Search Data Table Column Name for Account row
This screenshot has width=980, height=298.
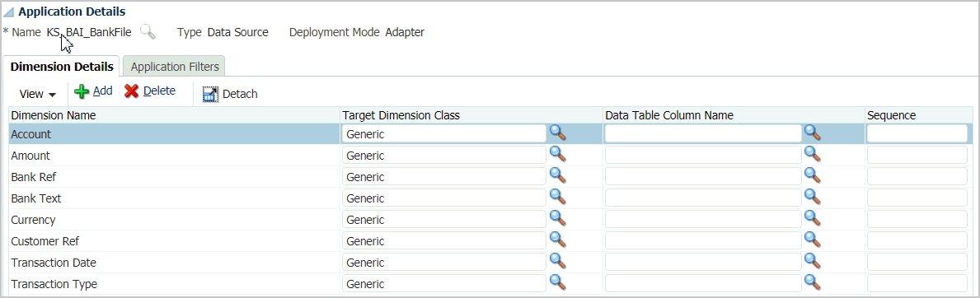(812, 133)
